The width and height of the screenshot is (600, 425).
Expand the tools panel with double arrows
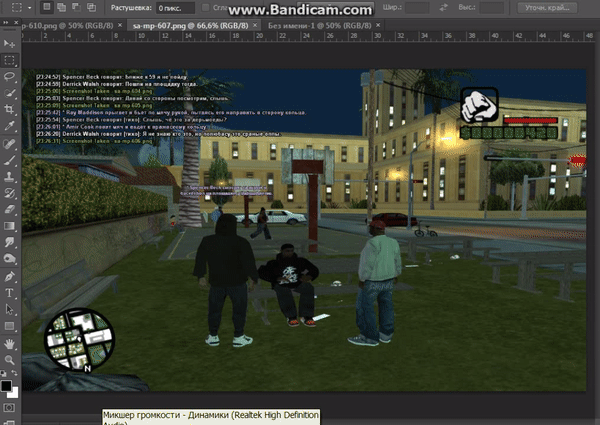[x=6, y=23]
